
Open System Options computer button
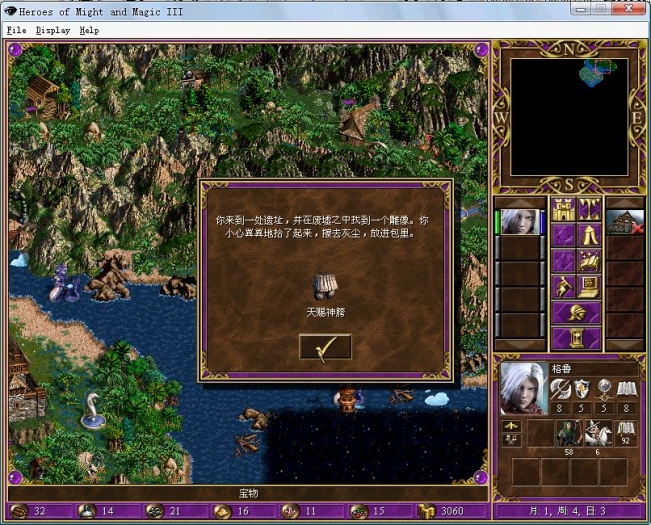(x=589, y=287)
